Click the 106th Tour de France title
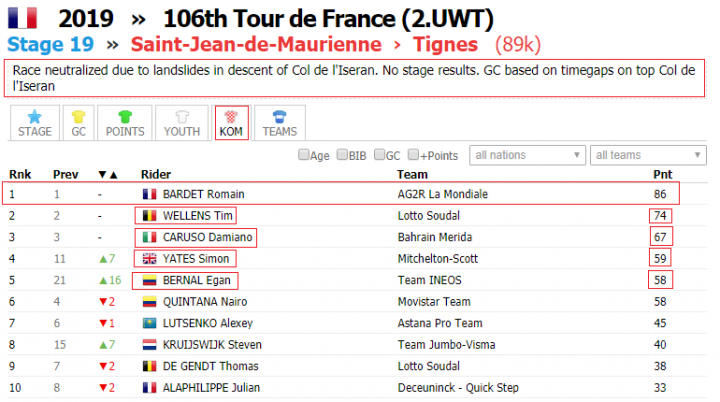 pyautogui.click(x=328, y=18)
